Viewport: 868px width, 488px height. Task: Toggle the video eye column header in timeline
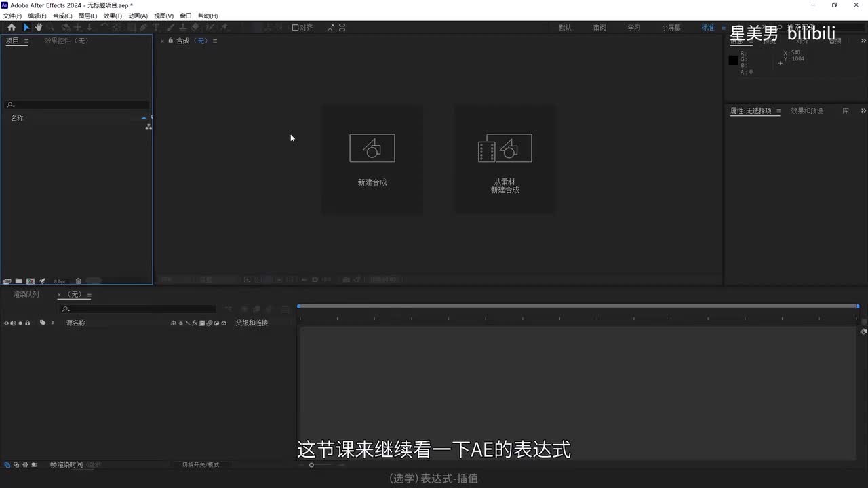coord(7,323)
